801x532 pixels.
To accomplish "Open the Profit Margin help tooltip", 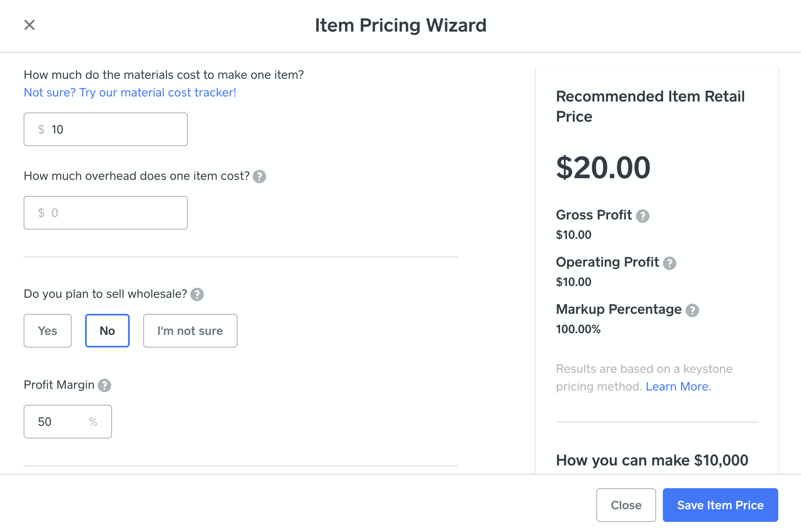I will tap(104, 385).
